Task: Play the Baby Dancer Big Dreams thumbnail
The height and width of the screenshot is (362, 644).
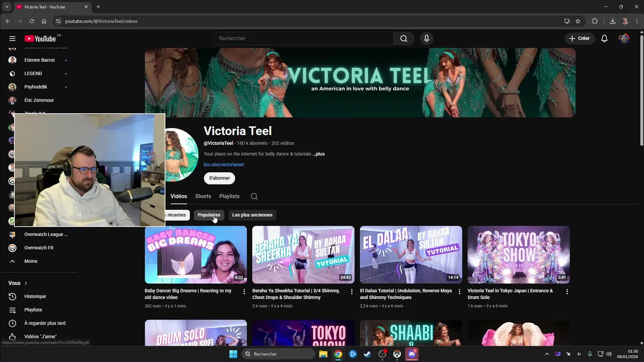Action: tap(196, 255)
